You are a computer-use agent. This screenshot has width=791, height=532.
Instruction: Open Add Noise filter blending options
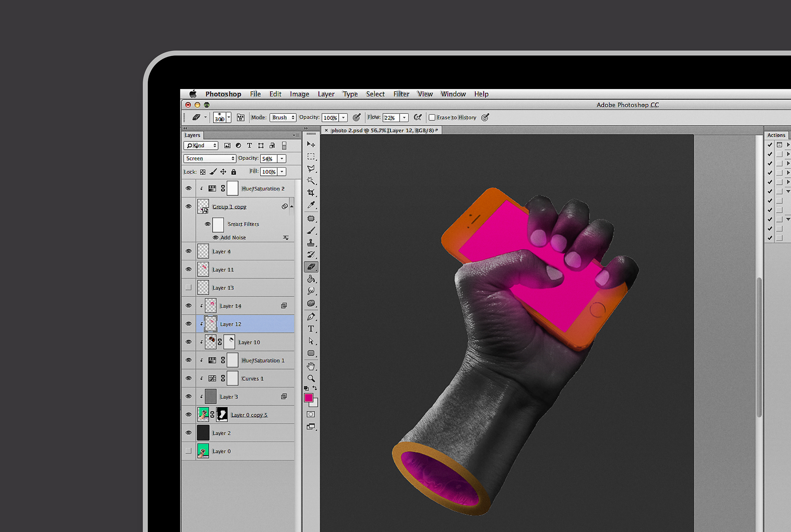(x=286, y=238)
